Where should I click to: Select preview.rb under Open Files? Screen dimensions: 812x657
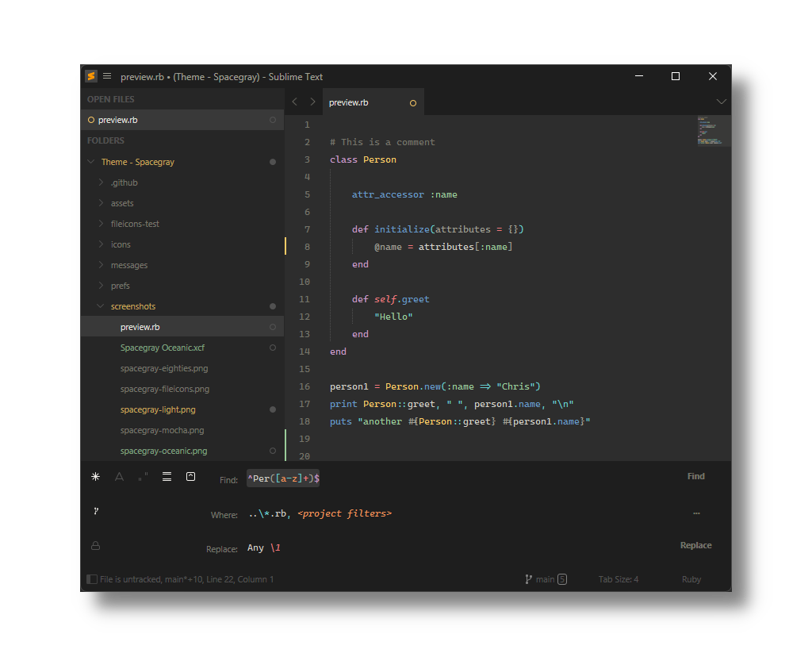click(182, 120)
